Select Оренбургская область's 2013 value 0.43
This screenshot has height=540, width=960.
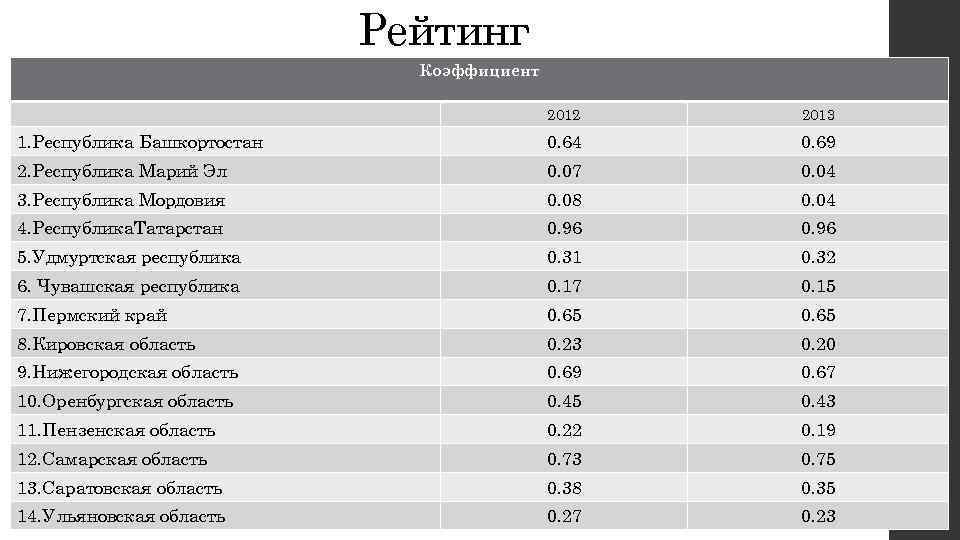(817, 402)
